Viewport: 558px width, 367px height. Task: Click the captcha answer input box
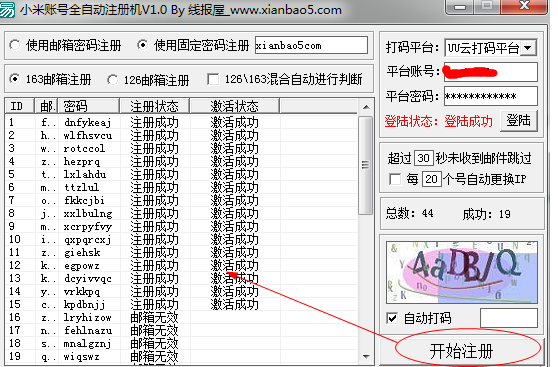pyautogui.click(x=509, y=318)
